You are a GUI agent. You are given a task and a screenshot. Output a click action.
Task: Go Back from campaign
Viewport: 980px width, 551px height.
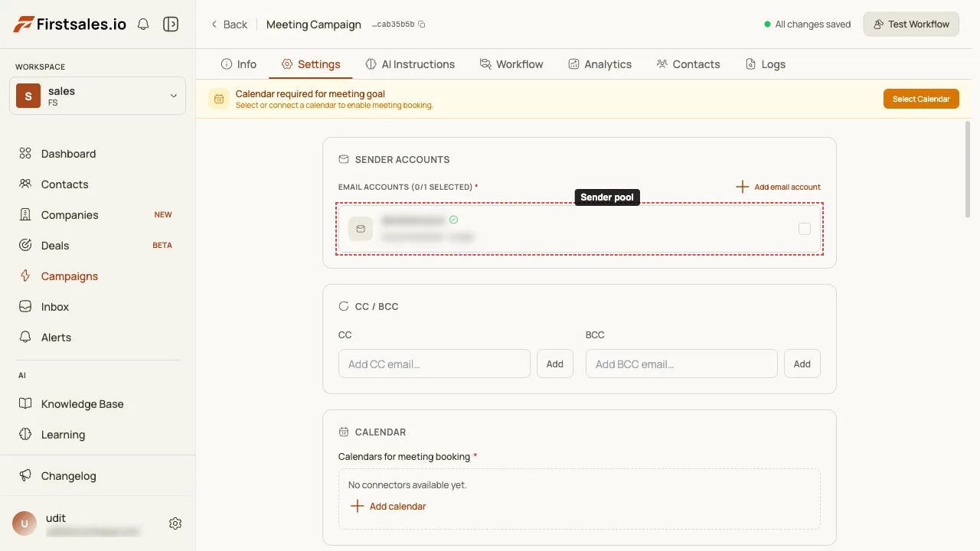click(x=230, y=24)
